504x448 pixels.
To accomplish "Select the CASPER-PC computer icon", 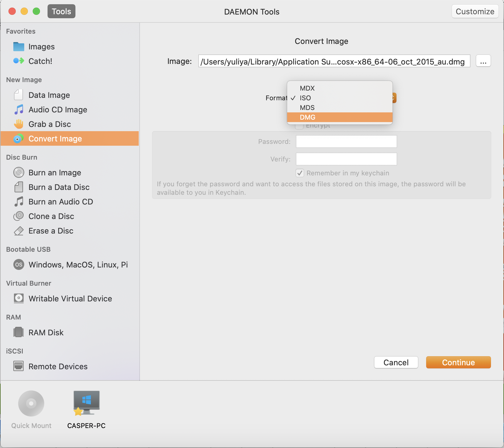I will pos(86,403).
